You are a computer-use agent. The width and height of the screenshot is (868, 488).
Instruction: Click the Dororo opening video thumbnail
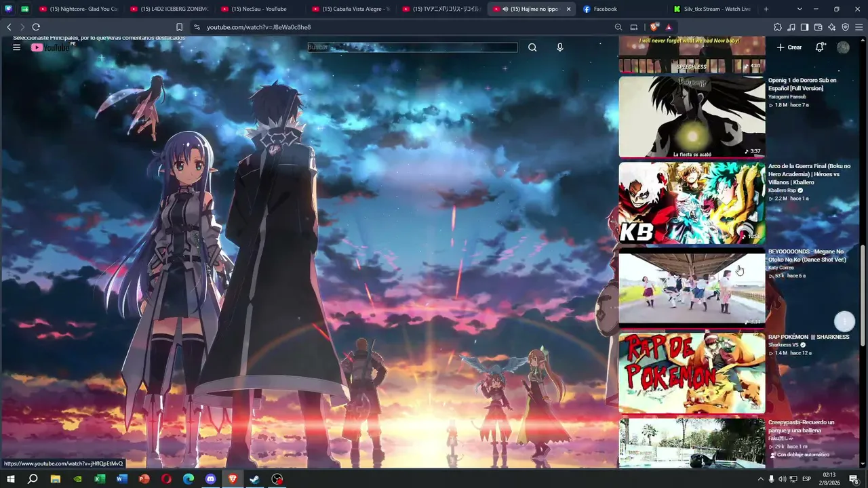pyautogui.click(x=692, y=117)
